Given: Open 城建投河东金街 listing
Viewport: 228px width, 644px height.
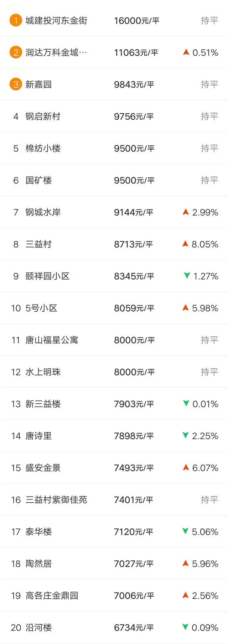Looking at the screenshot, I should 114,20.
